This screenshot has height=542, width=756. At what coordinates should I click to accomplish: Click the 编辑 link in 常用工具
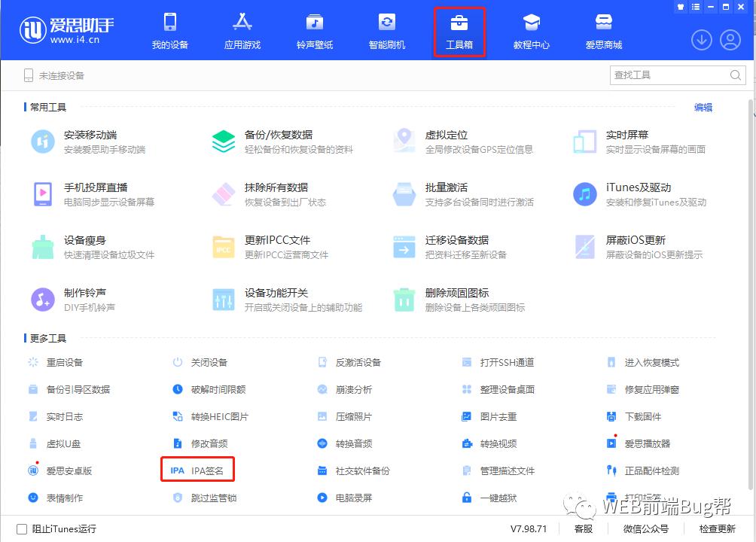(703, 107)
